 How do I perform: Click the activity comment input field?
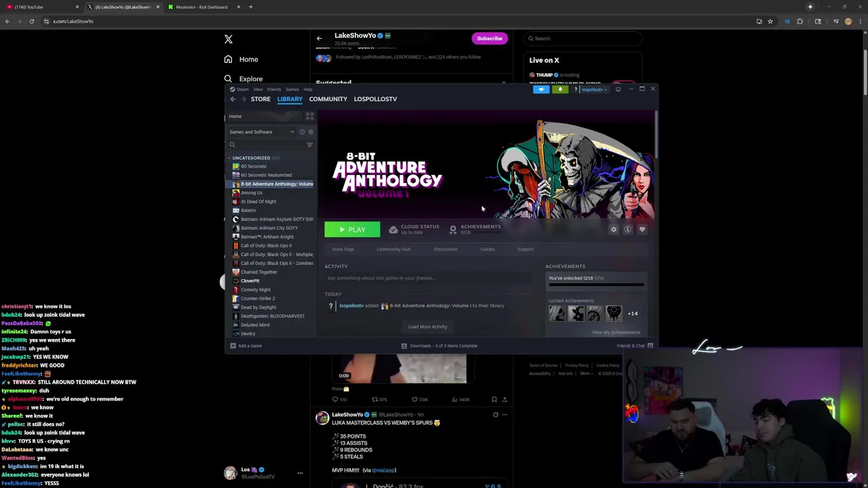point(429,278)
